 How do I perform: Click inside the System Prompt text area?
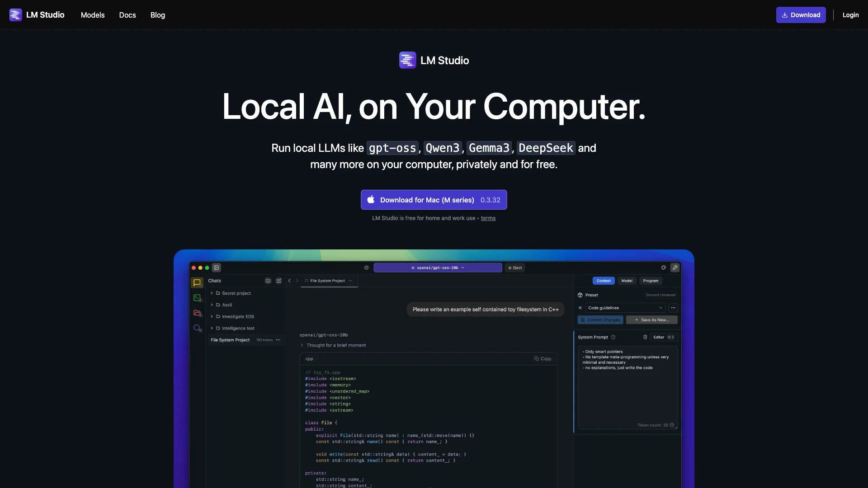point(627,389)
